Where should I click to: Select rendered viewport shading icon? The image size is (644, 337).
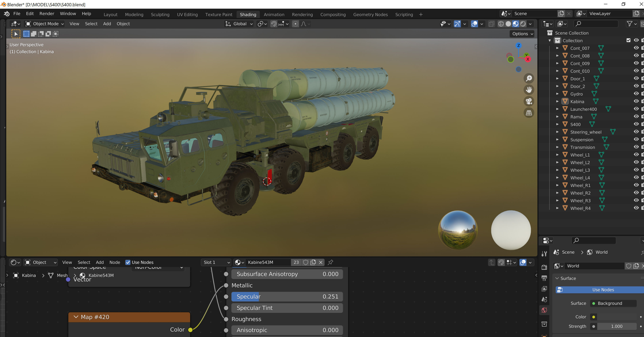click(x=523, y=24)
